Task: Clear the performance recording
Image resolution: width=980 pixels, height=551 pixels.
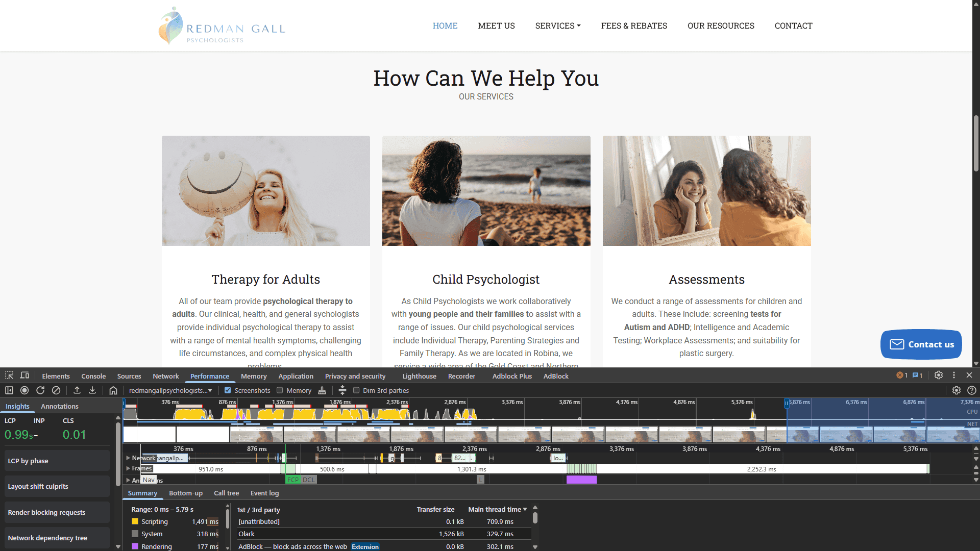Action: [56, 390]
